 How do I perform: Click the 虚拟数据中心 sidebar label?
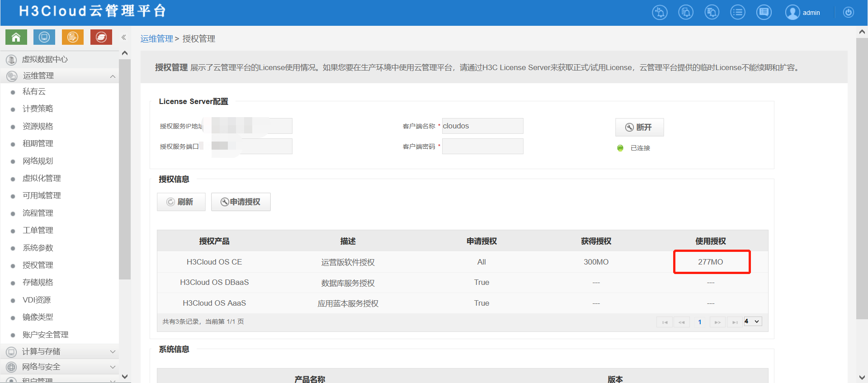click(x=45, y=60)
